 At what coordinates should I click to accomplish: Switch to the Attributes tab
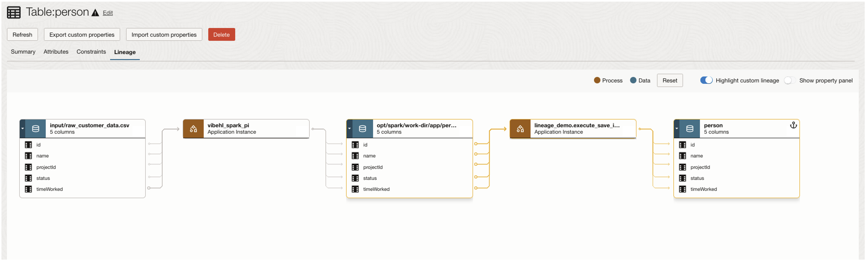pyautogui.click(x=56, y=52)
